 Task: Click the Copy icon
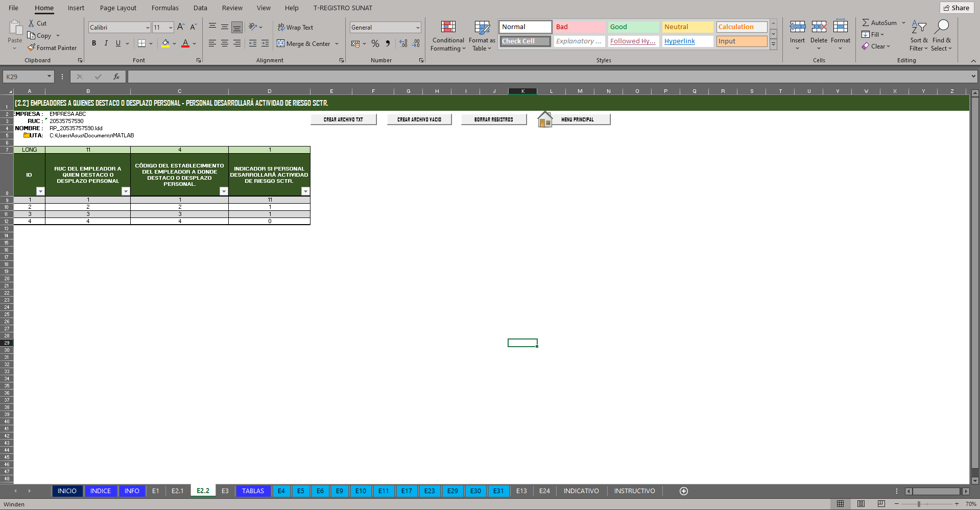click(31, 35)
